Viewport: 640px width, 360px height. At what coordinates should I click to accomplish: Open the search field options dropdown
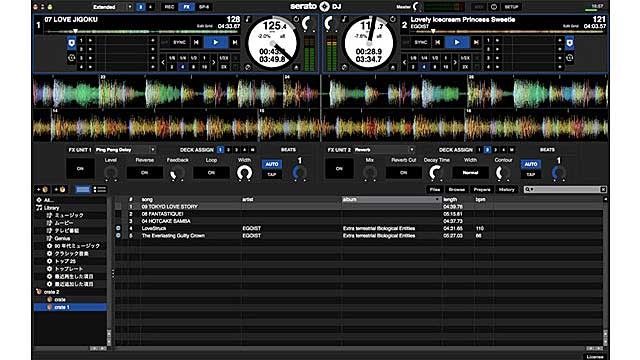[529, 189]
